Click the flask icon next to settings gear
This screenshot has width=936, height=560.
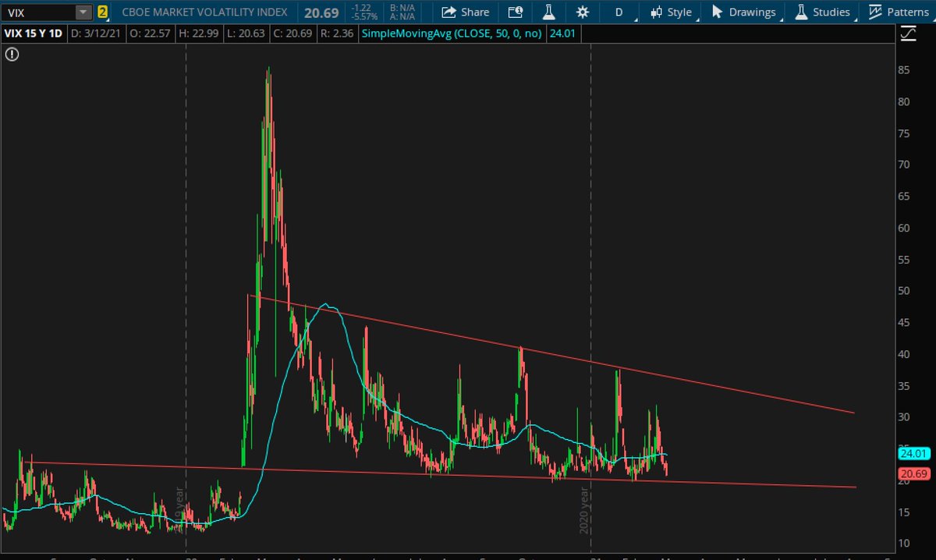[x=548, y=12]
